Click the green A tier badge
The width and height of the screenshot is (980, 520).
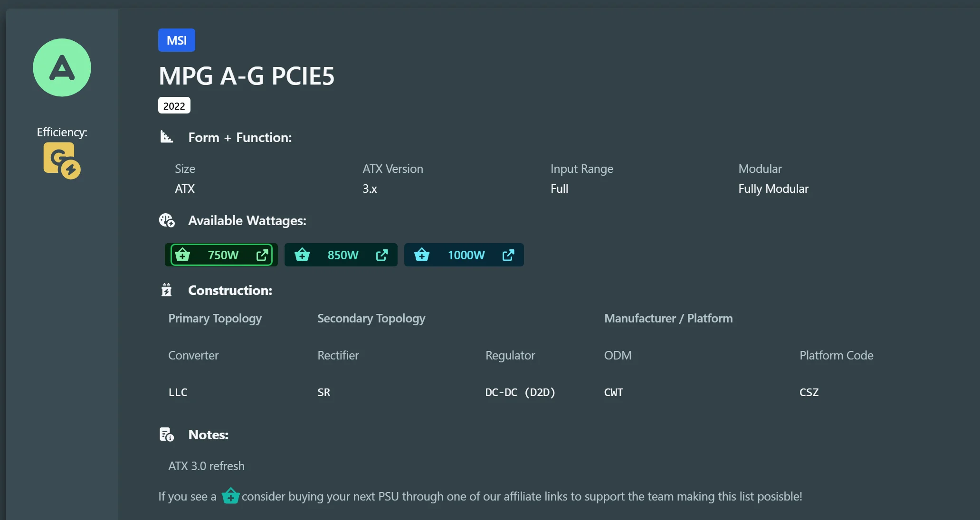tap(62, 67)
